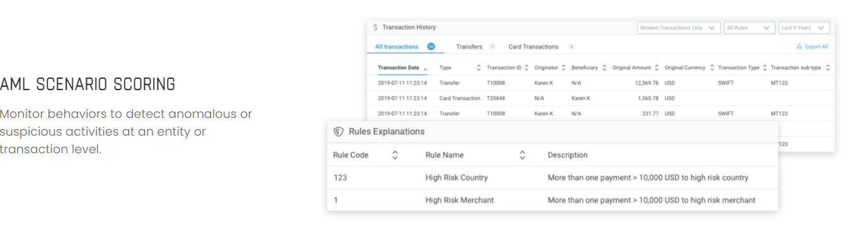The height and width of the screenshot is (227, 868).
Task: Click rule code 123
Action: click(340, 178)
